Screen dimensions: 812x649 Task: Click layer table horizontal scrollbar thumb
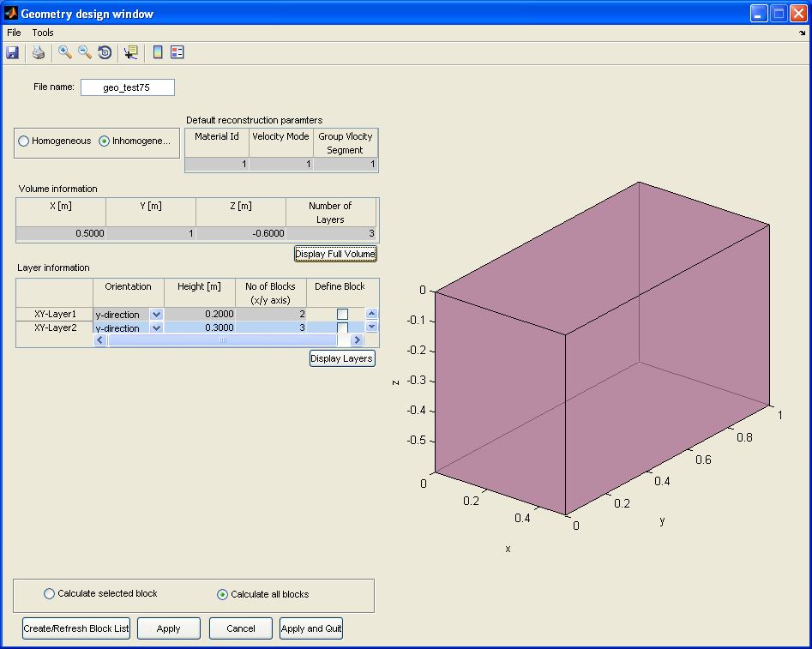[x=223, y=340]
